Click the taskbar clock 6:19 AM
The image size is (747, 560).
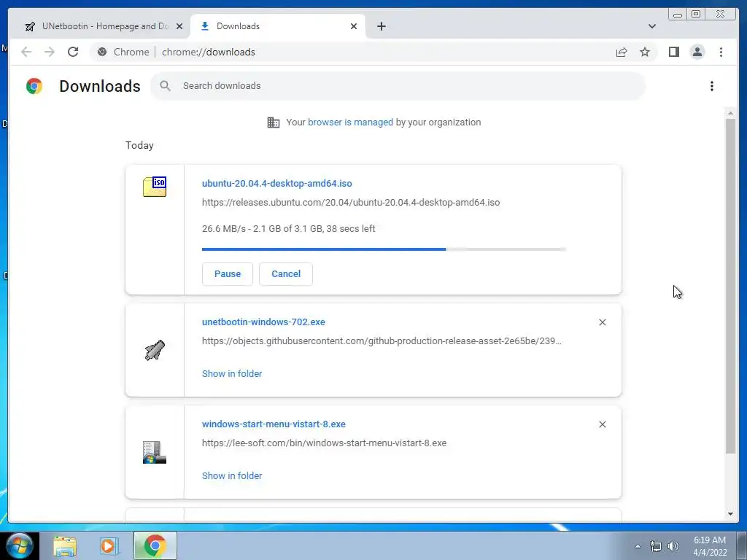[x=709, y=540]
